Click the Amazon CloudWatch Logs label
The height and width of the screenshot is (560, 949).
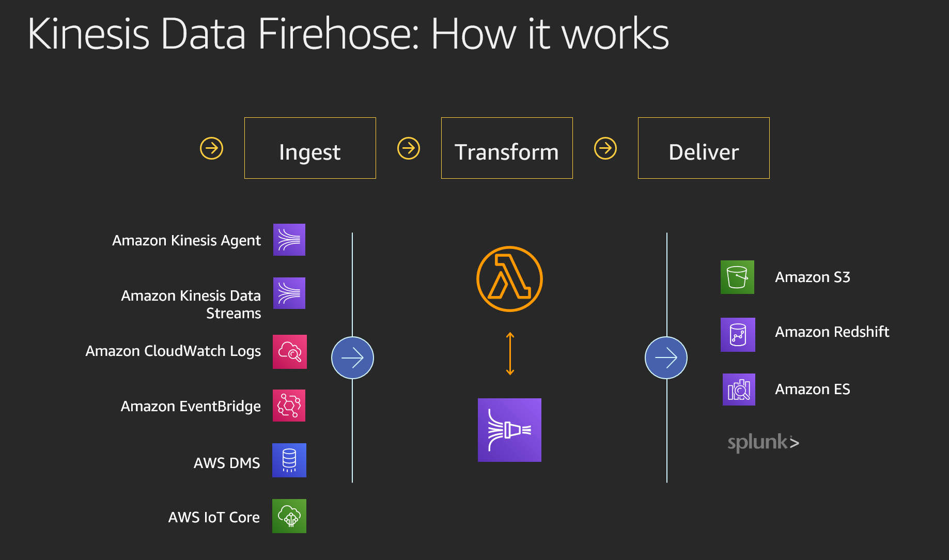[173, 351]
